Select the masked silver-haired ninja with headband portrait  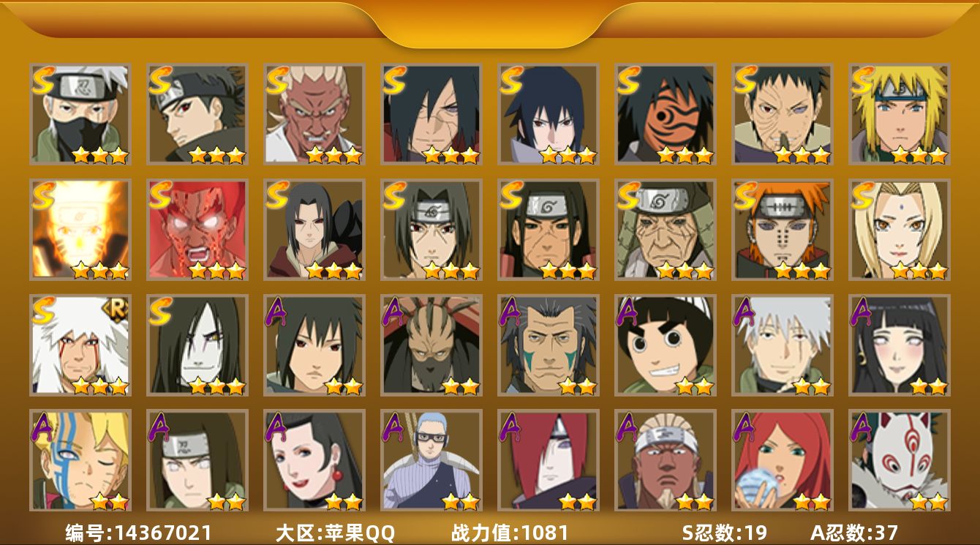pyautogui.click(x=80, y=113)
